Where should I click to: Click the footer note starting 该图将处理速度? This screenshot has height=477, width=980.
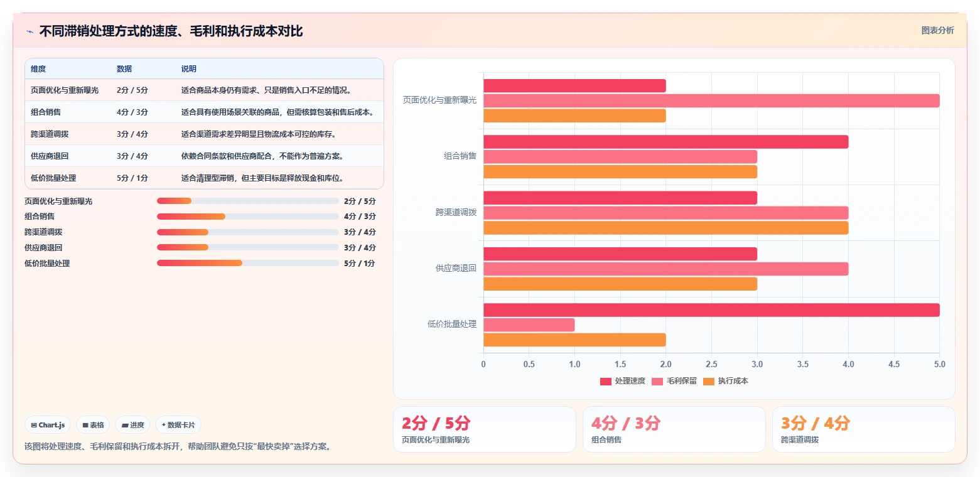point(178,447)
